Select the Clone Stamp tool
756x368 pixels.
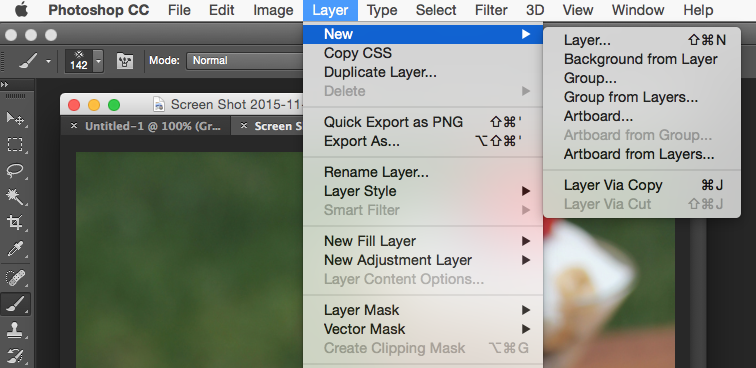15,330
